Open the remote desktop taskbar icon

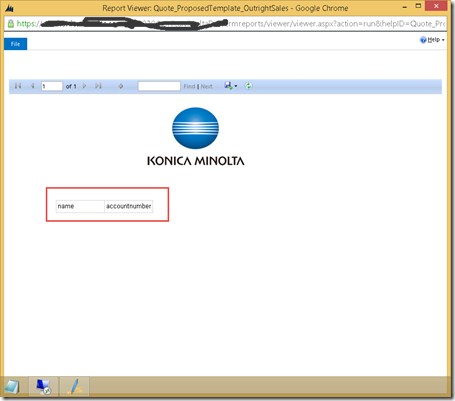43,387
